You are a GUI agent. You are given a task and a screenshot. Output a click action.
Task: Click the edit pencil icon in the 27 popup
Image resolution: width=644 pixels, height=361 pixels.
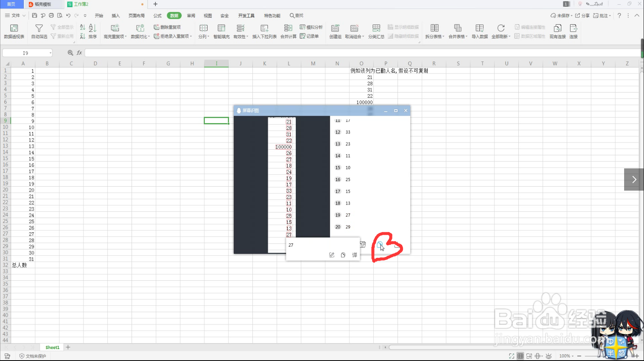pos(332,255)
